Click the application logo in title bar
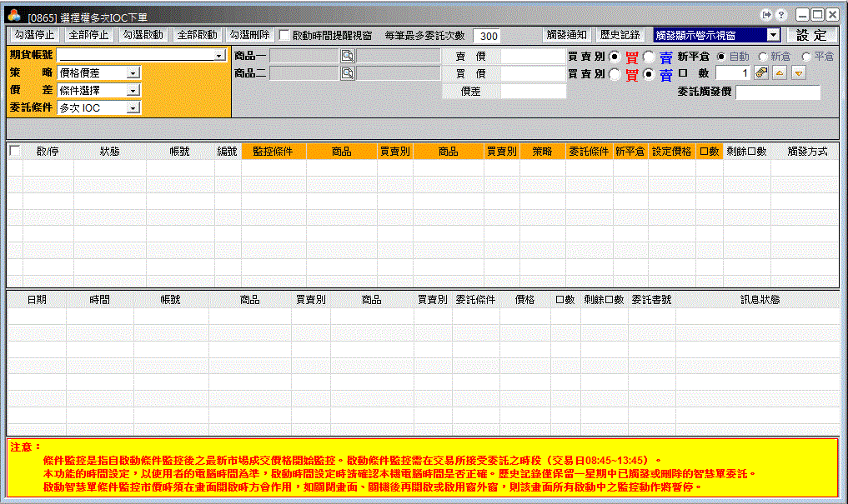 click(x=14, y=15)
